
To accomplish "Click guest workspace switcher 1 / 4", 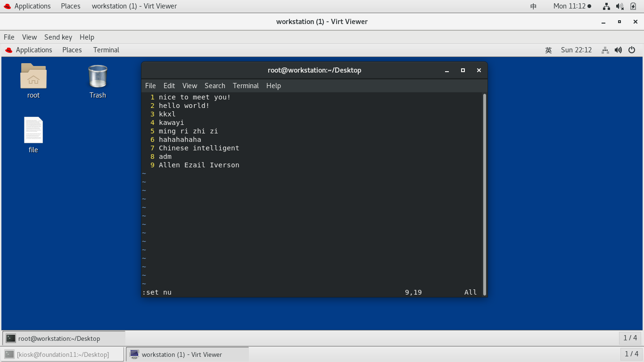I will 630,338.
